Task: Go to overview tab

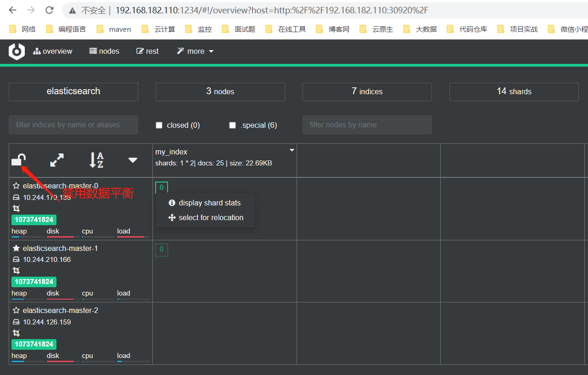Action: click(53, 51)
